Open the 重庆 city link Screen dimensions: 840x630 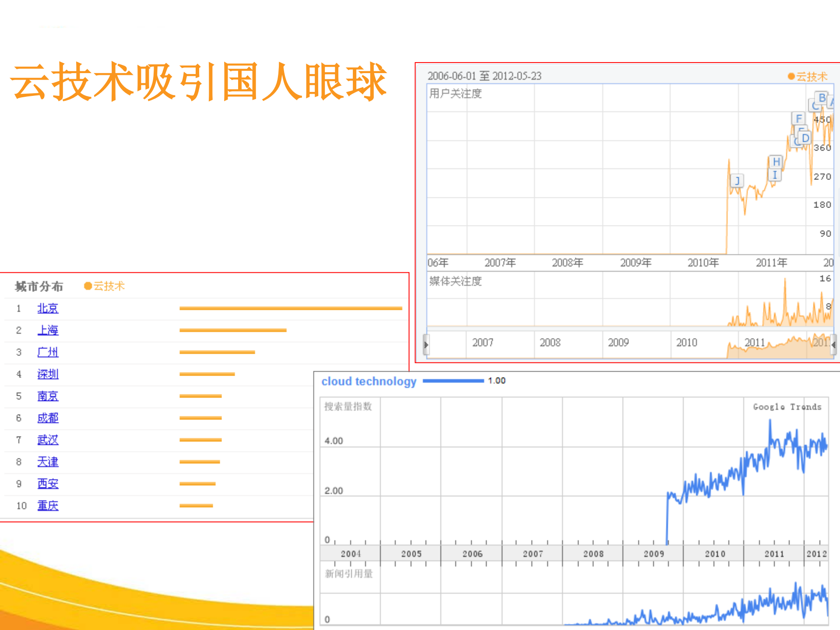48,505
